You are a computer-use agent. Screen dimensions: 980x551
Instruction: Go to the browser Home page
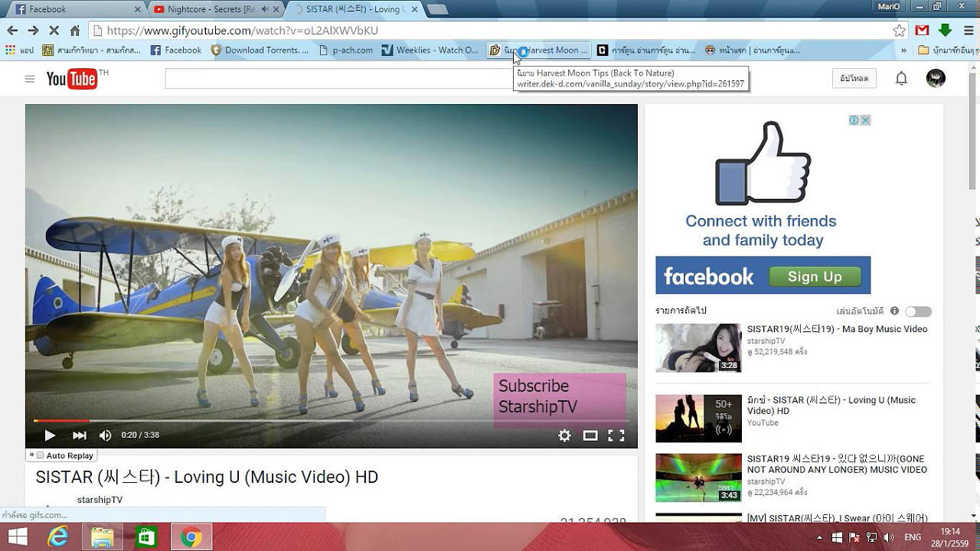[x=75, y=31]
